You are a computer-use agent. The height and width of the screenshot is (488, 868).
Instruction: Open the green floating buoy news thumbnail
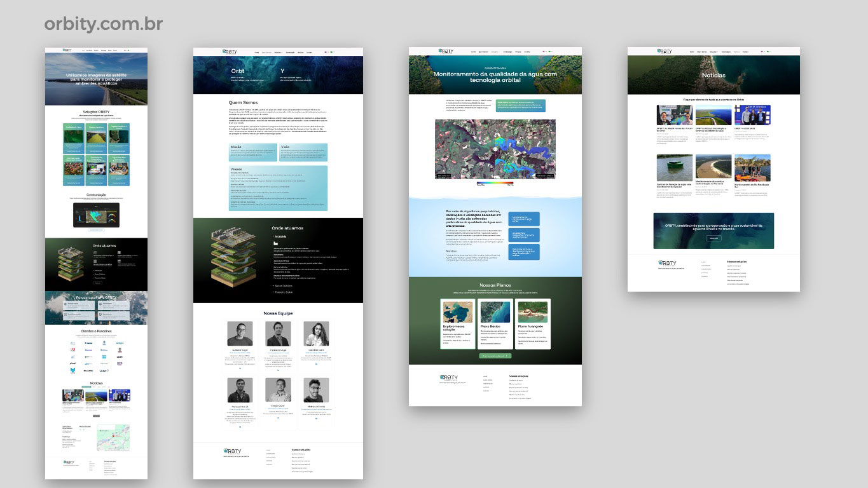pos(674,168)
